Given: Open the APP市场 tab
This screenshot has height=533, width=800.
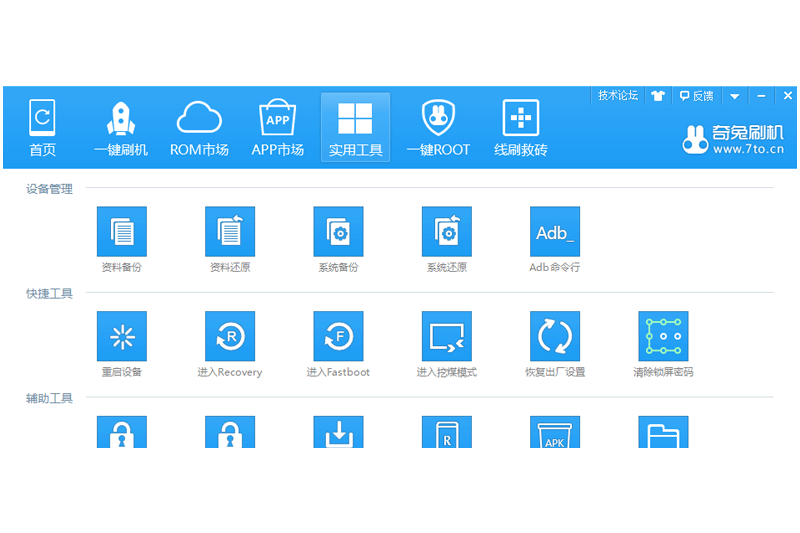Looking at the screenshot, I should (x=277, y=128).
